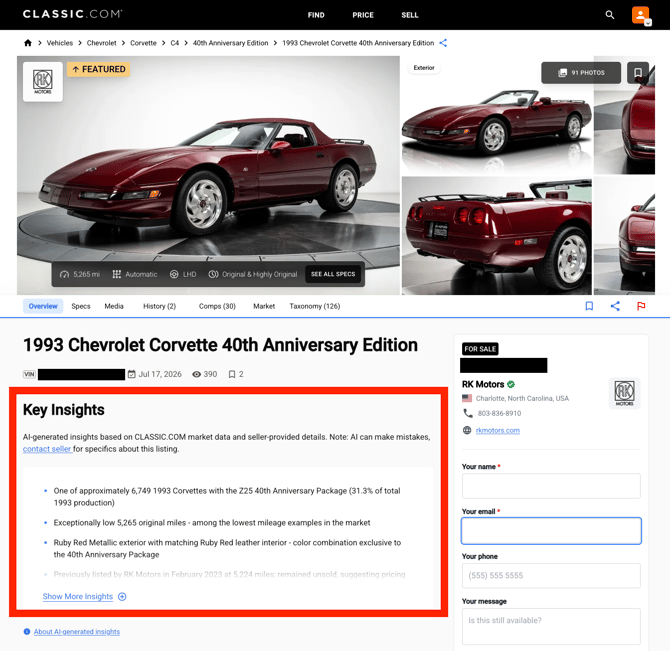Image resolution: width=670 pixels, height=651 pixels.
Task: Click the Original & Highly Original icon
Action: tap(213, 274)
